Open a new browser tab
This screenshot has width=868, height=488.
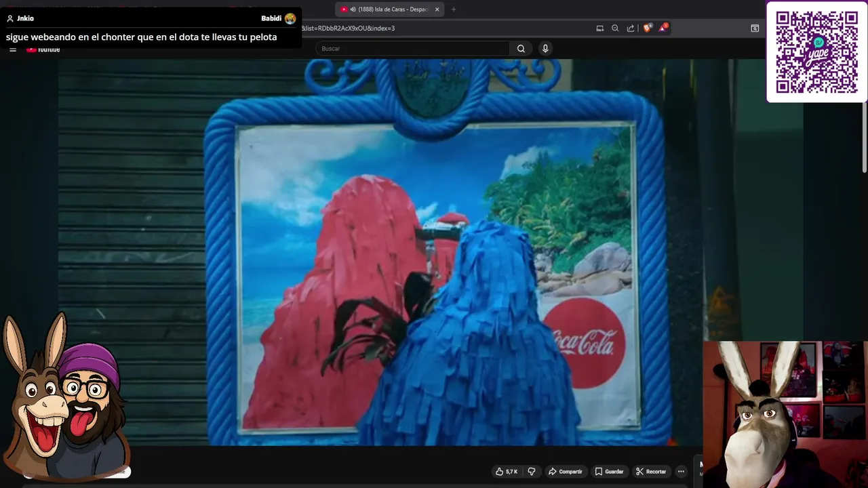pos(454,9)
